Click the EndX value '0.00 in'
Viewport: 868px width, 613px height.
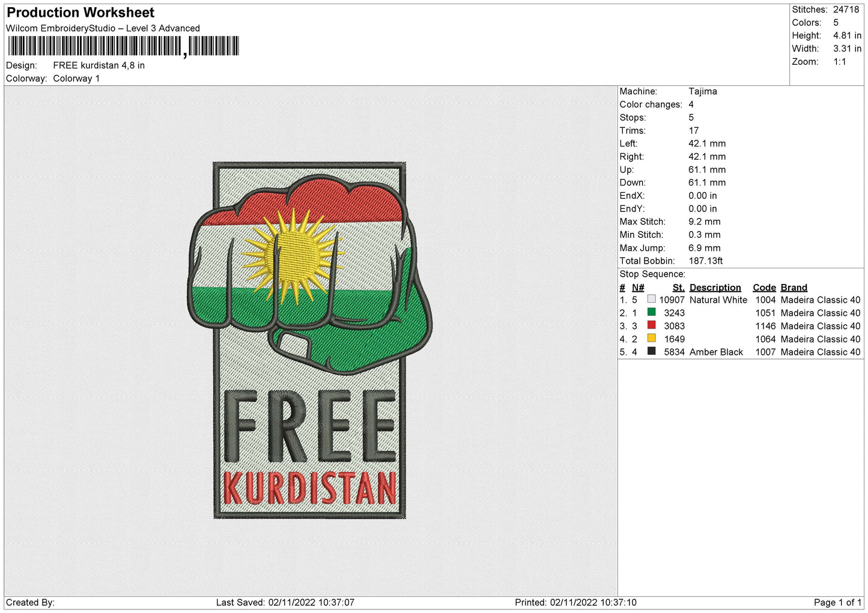click(x=703, y=196)
